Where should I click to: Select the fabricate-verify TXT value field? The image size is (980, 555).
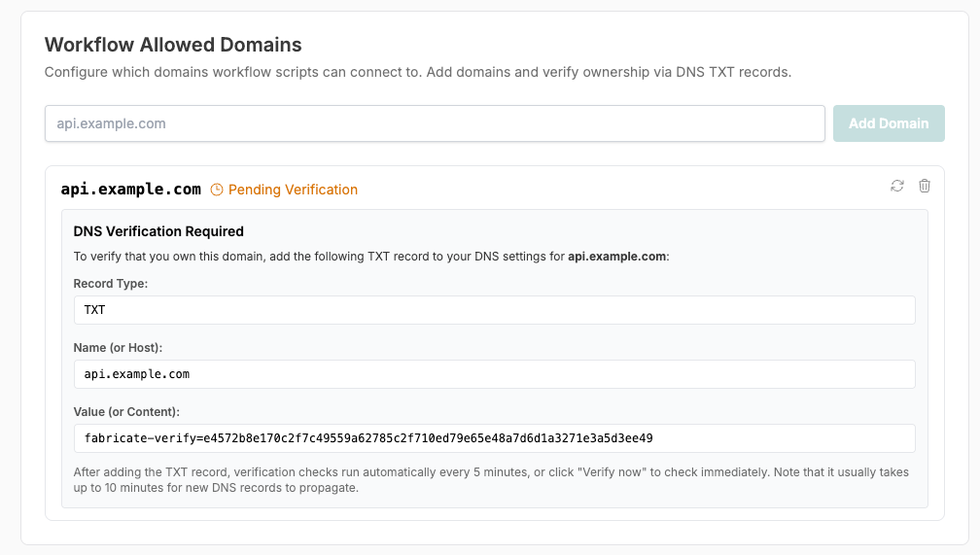click(494, 438)
